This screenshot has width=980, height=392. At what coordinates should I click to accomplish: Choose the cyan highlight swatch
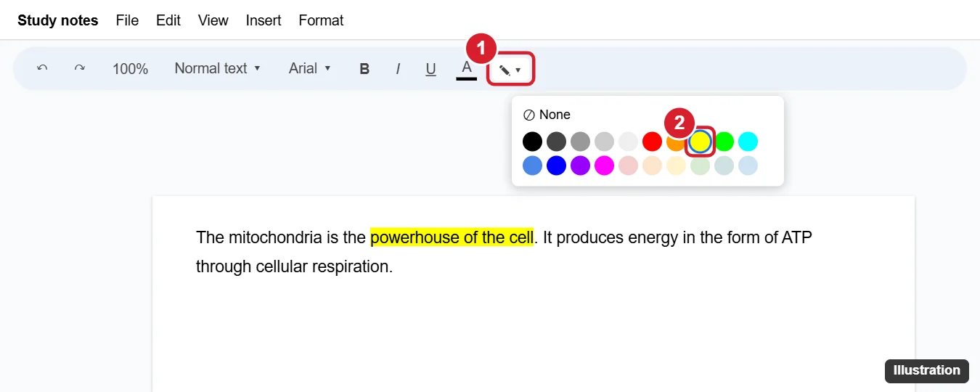(x=748, y=142)
